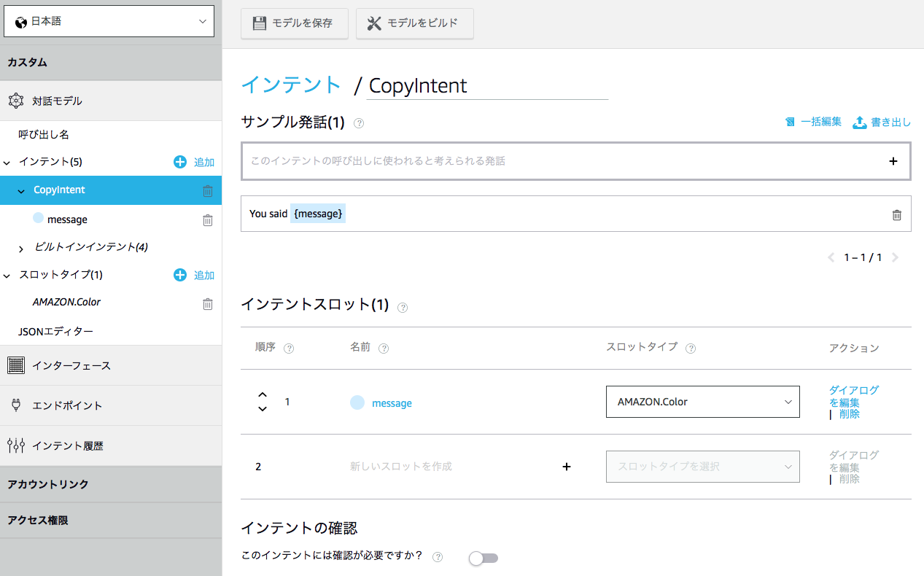Viewport: 924px width, 576px height.
Task: Open the JSONエディター
Action: point(55,331)
